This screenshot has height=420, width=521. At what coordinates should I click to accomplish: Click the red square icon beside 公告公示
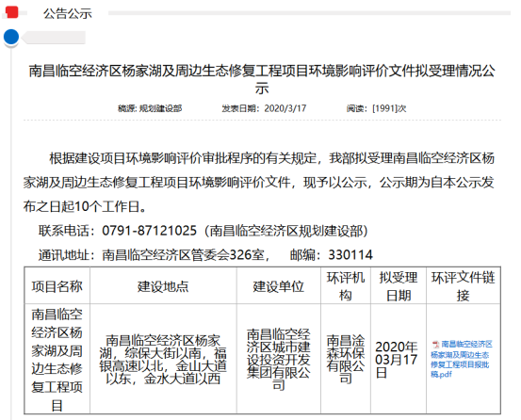pos(12,12)
